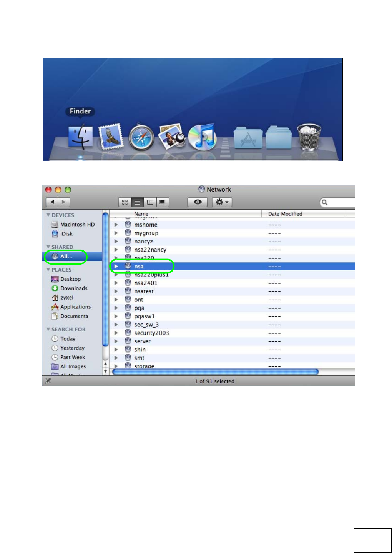Click the horizontal scrollbar under the list
Viewport: 392px width, 553px height.
[215, 372]
